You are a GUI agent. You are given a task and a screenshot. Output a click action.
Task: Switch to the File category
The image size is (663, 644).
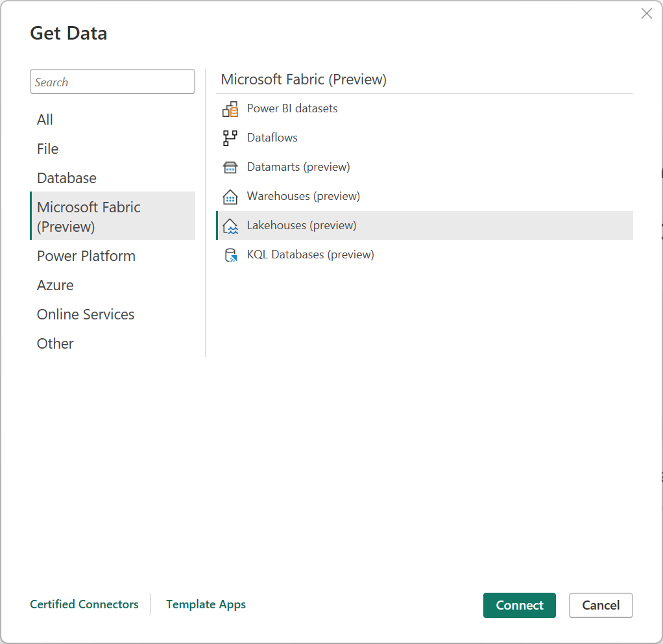pos(48,149)
